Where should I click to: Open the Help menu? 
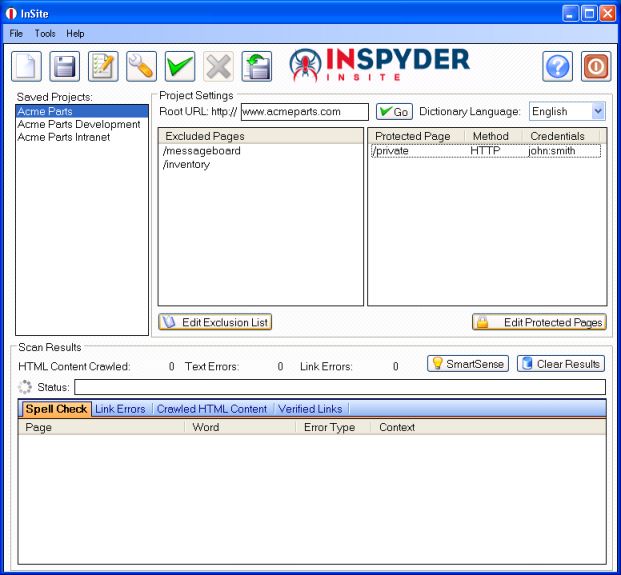coord(75,34)
